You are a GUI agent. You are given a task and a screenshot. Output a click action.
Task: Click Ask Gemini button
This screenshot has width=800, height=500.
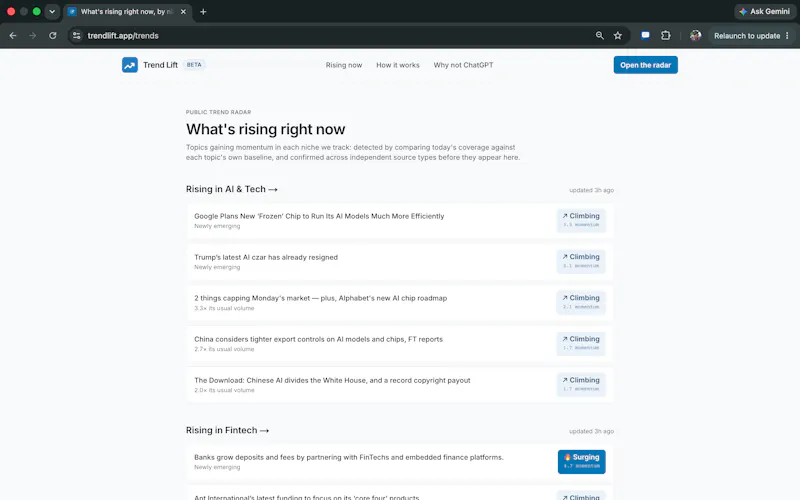pyautogui.click(x=765, y=11)
